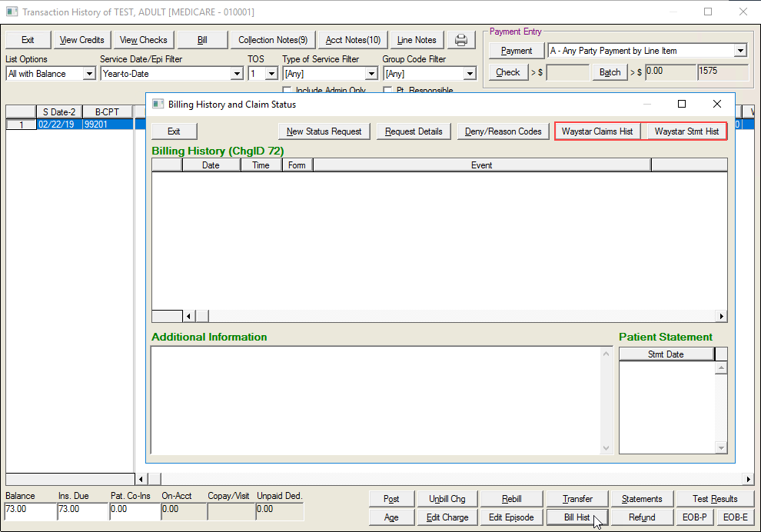
Task: Open Acct Notes(10)
Action: (x=353, y=40)
